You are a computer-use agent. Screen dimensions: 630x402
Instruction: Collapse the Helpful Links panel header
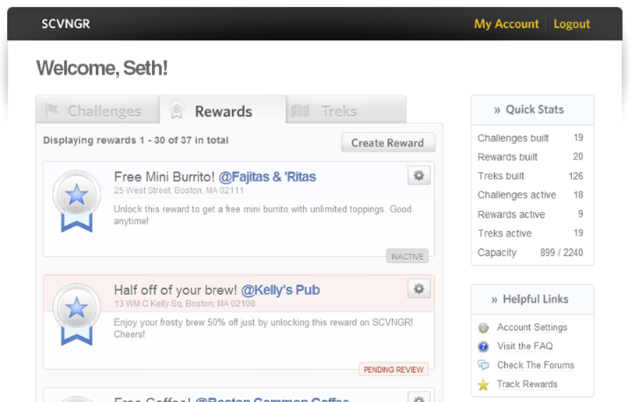point(532,299)
